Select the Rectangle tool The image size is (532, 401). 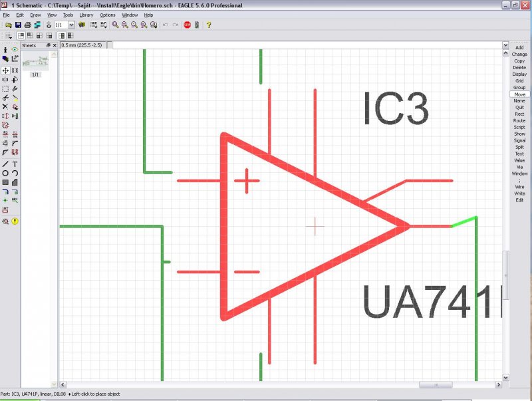[5, 182]
